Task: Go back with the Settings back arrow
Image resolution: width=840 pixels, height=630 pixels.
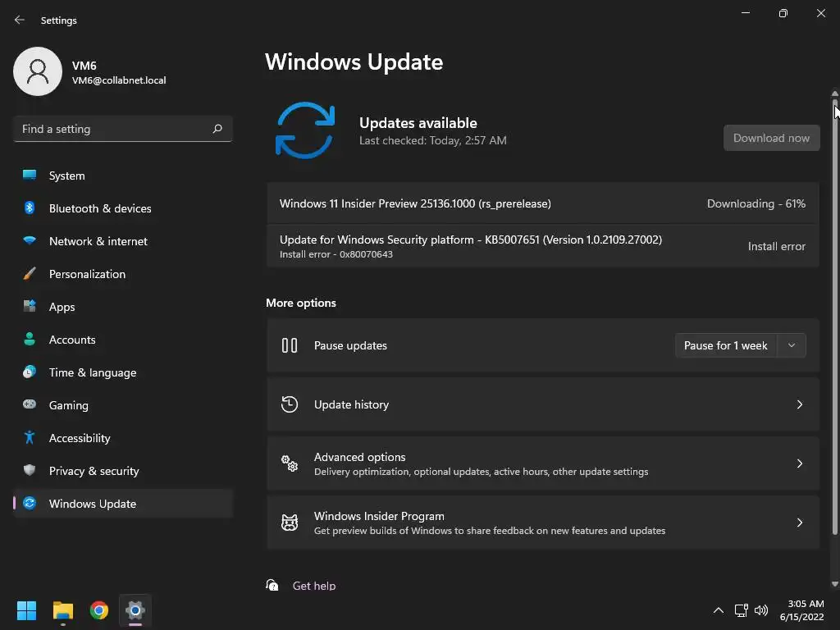Action: tap(20, 20)
